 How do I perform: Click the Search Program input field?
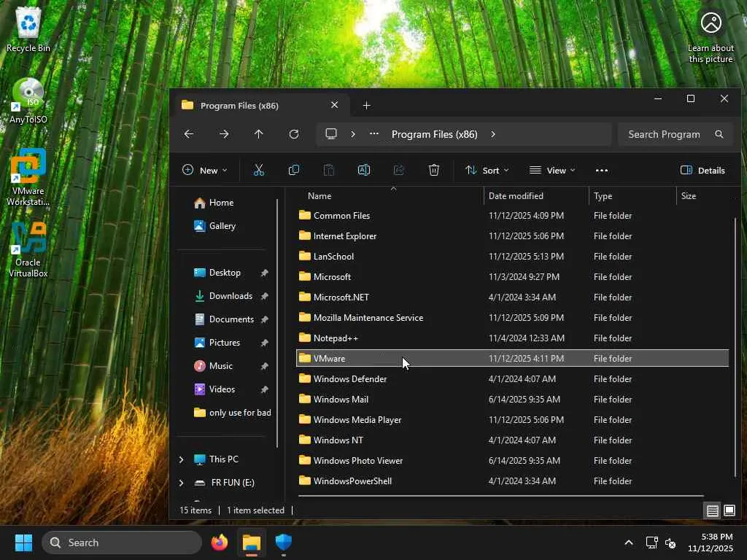665,134
